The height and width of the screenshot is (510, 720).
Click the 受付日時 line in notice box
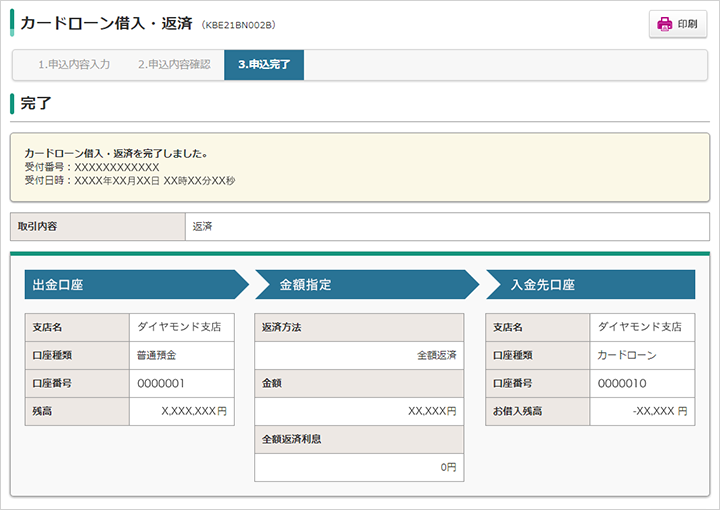click(x=130, y=181)
